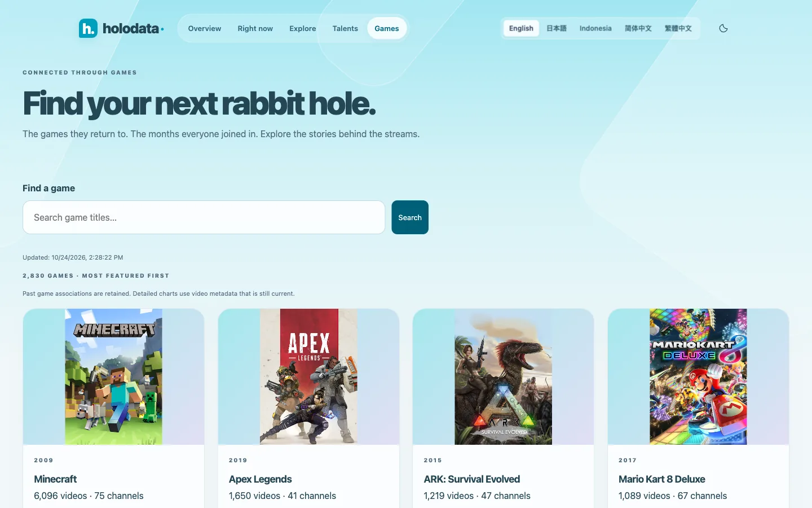Click the holodata logo icon

[88, 28]
